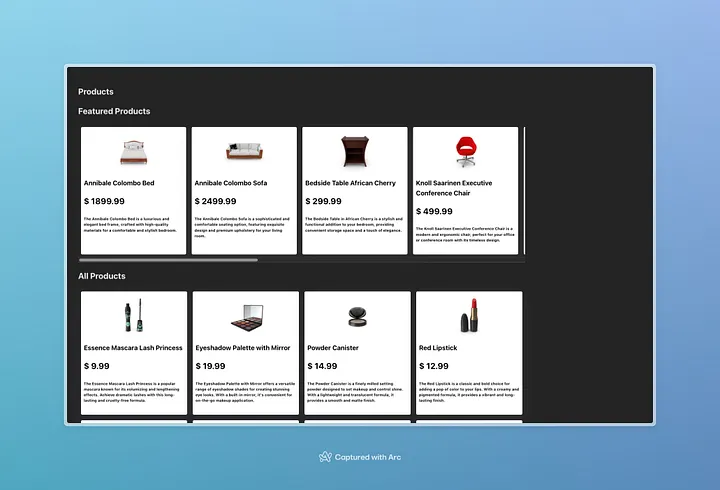Click the Powder Canister description text
The image size is (720, 490).
[x=355, y=392]
